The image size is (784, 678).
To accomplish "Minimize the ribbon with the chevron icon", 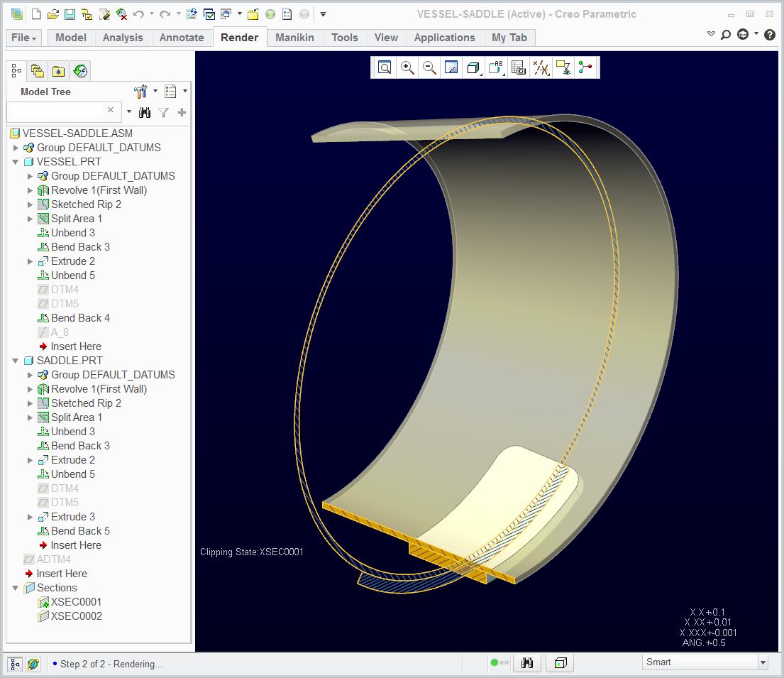I will 710,34.
